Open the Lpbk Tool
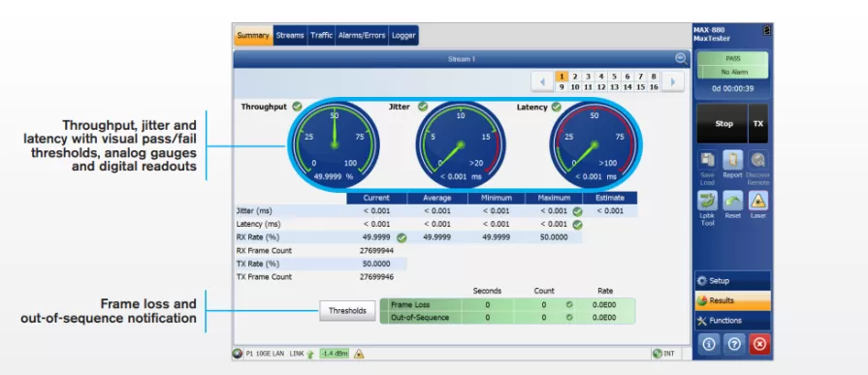The height and width of the screenshot is (375, 868). point(707,201)
